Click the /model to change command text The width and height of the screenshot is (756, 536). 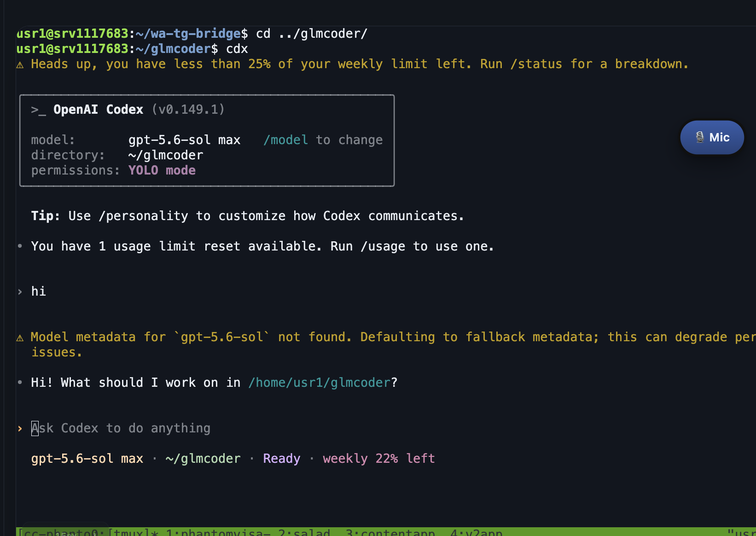point(323,140)
